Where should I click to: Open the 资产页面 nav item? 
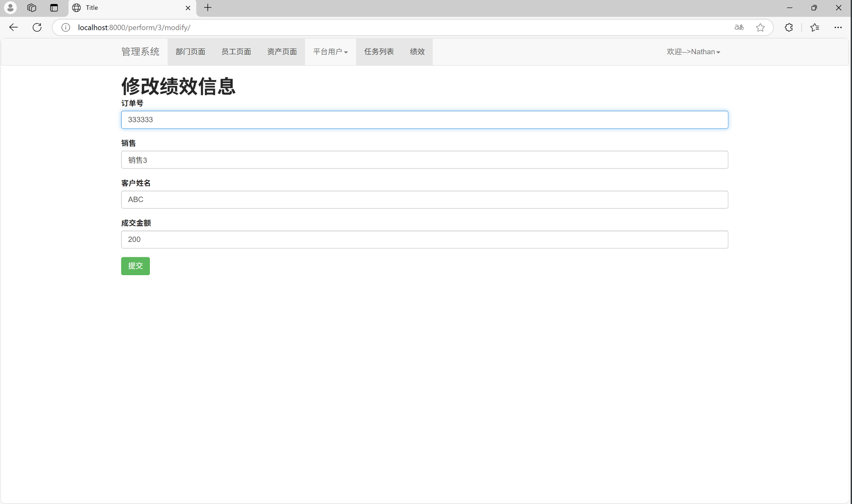282,52
